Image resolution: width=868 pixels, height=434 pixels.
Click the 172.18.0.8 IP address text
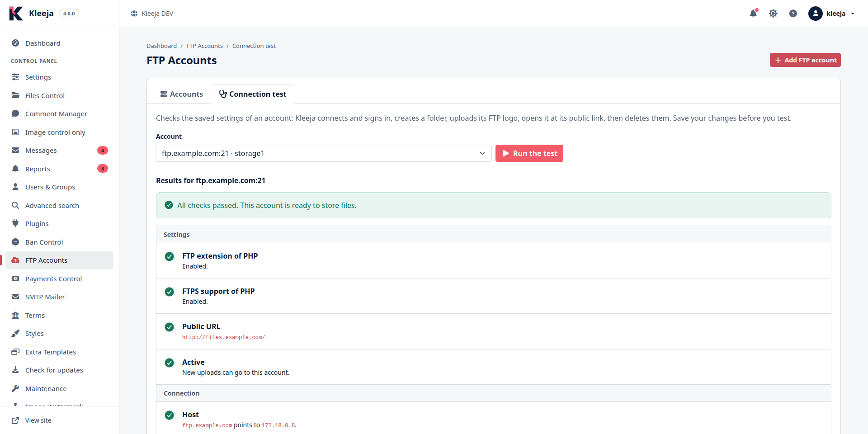(278, 425)
